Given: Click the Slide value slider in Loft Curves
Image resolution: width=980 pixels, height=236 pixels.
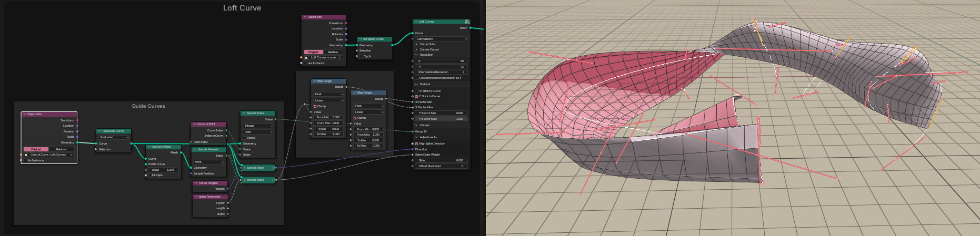Looking at the screenshot, I should pyautogui.click(x=441, y=160).
